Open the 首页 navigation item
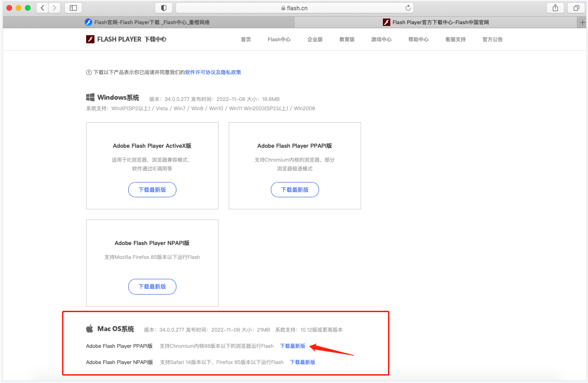The image size is (588, 383). pos(246,39)
